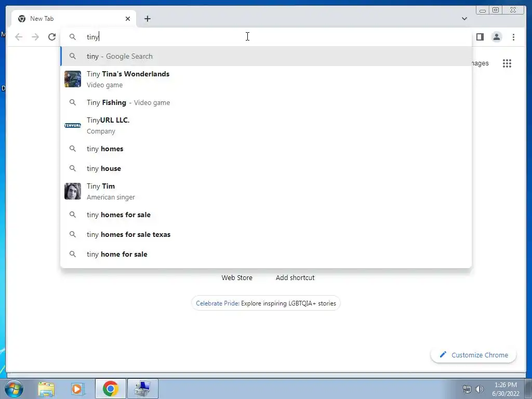
Task: Reload the page with the refresh icon
Action: pos(52,37)
